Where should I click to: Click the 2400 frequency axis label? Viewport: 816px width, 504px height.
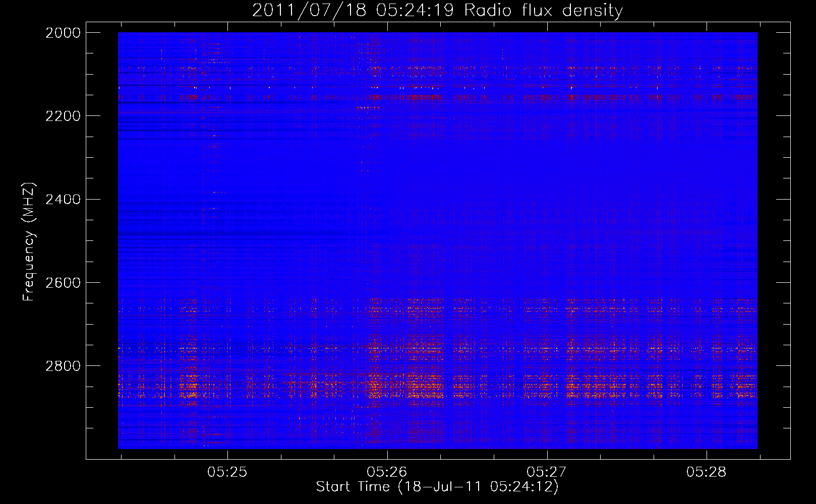tap(63, 200)
